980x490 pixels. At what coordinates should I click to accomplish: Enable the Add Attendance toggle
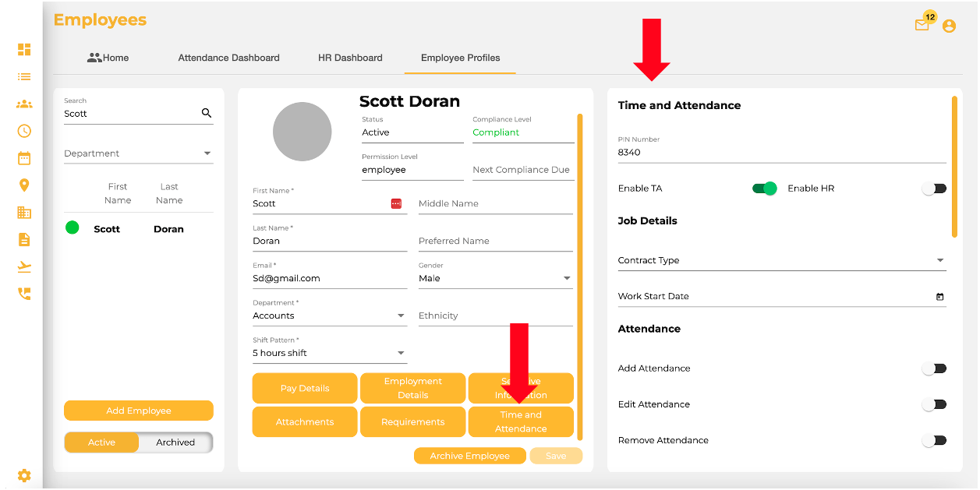click(x=933, y=368)
